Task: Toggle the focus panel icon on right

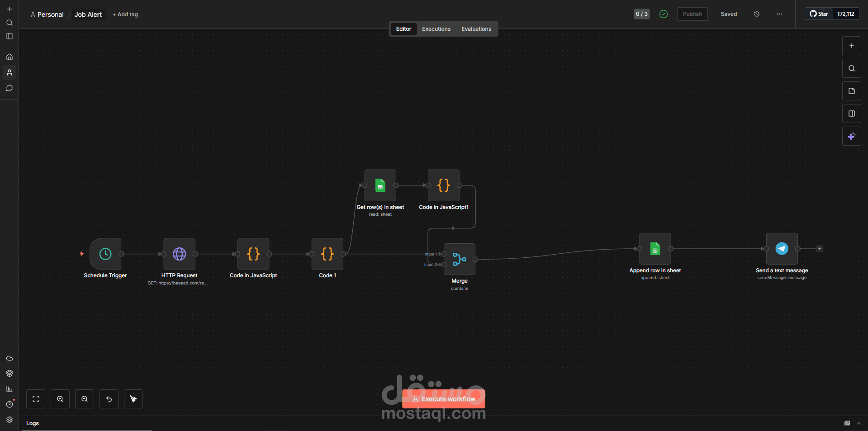Action: (852, 114)
